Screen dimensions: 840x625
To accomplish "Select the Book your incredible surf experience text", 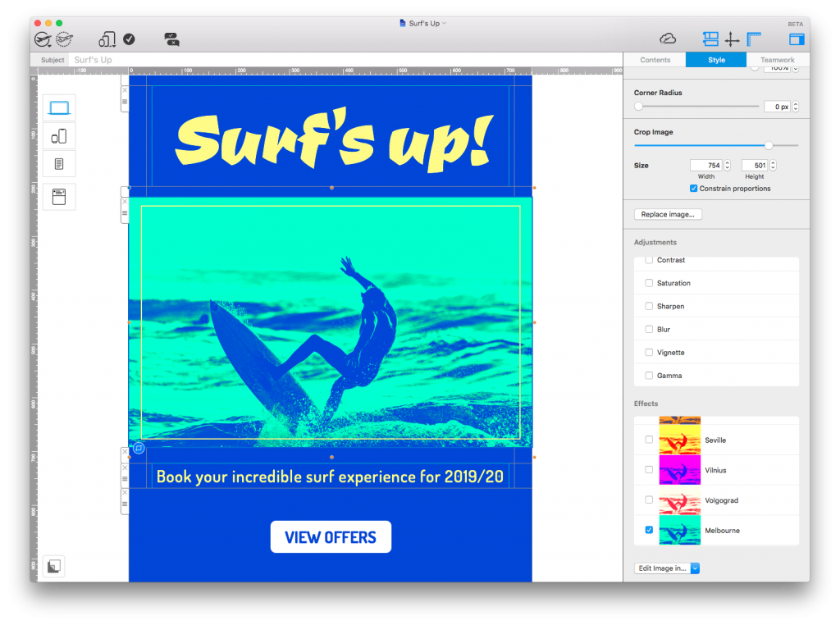I will (x=330, y=476).
